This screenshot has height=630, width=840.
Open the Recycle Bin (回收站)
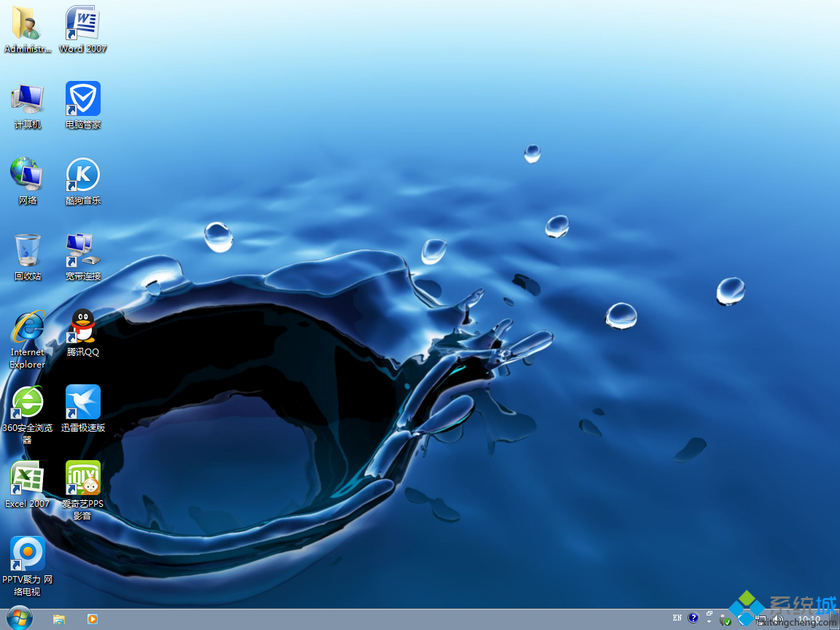click(27, 251)
